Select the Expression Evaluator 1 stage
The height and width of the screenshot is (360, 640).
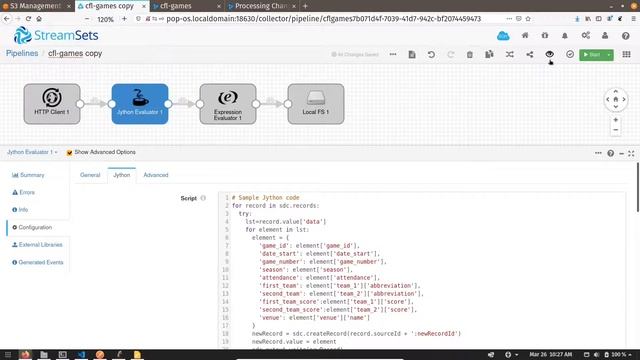click(228, 104)
